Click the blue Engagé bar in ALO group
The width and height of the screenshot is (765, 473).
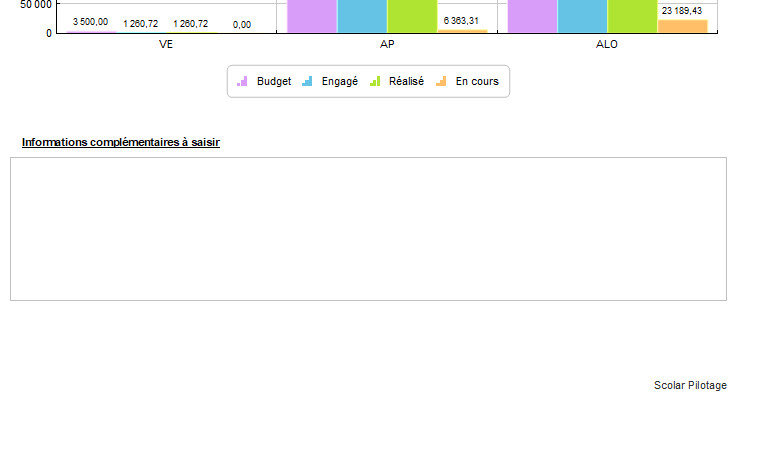582,16
